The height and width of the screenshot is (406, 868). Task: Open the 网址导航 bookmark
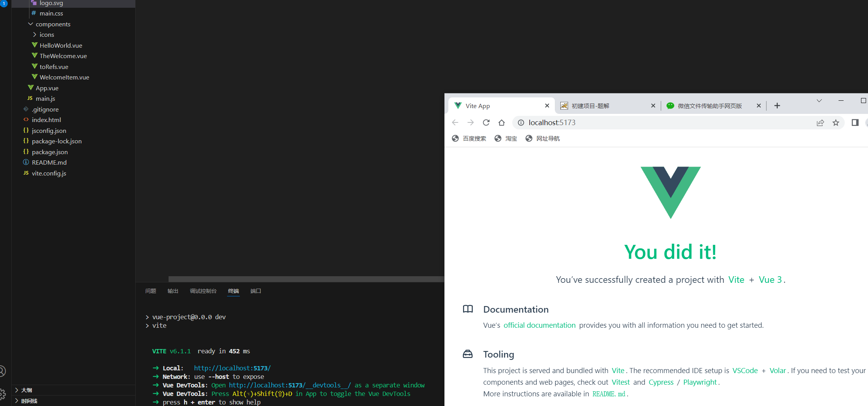pos(542,138)
